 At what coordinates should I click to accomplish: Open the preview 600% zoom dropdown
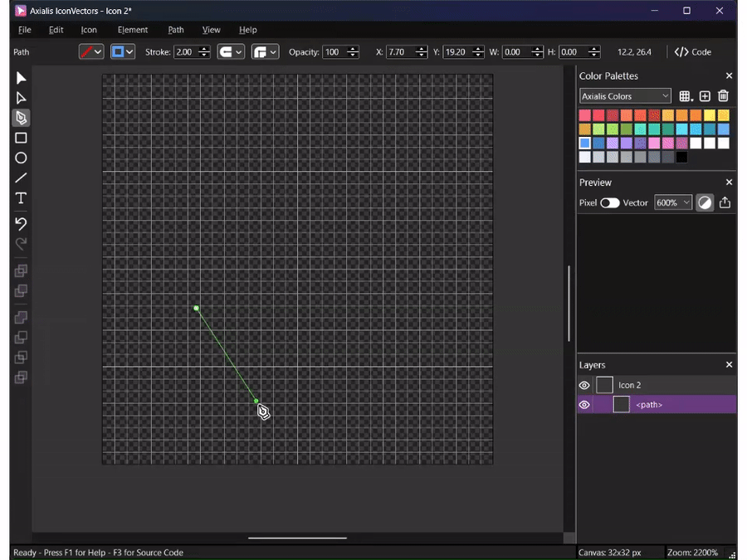[x=672, y=202]
